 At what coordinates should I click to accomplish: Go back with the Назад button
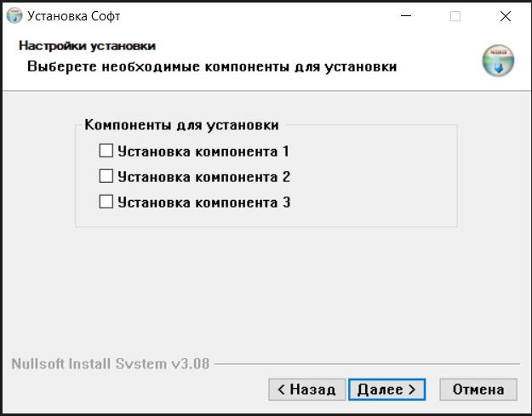click(x=307, y=390)
